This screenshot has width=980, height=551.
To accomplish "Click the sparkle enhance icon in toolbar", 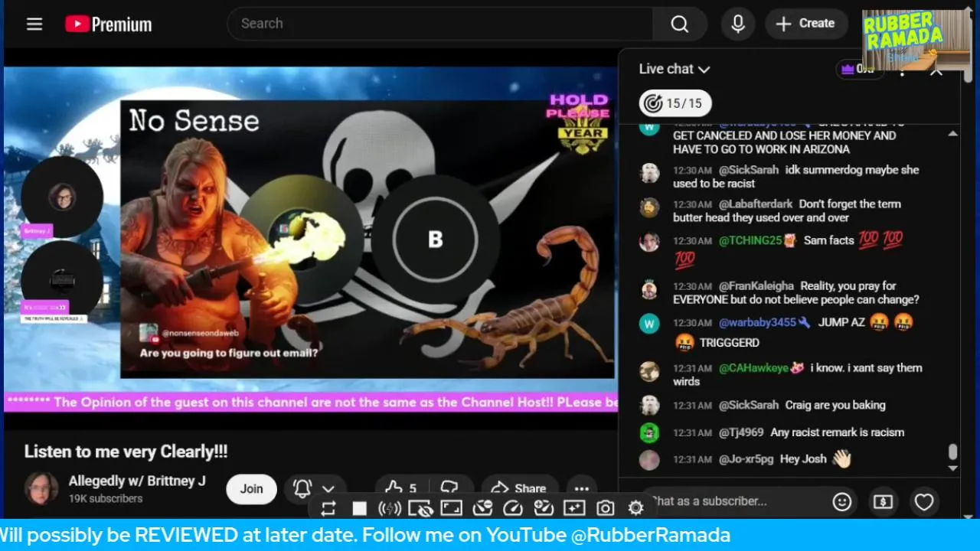I will click(574, 508).
